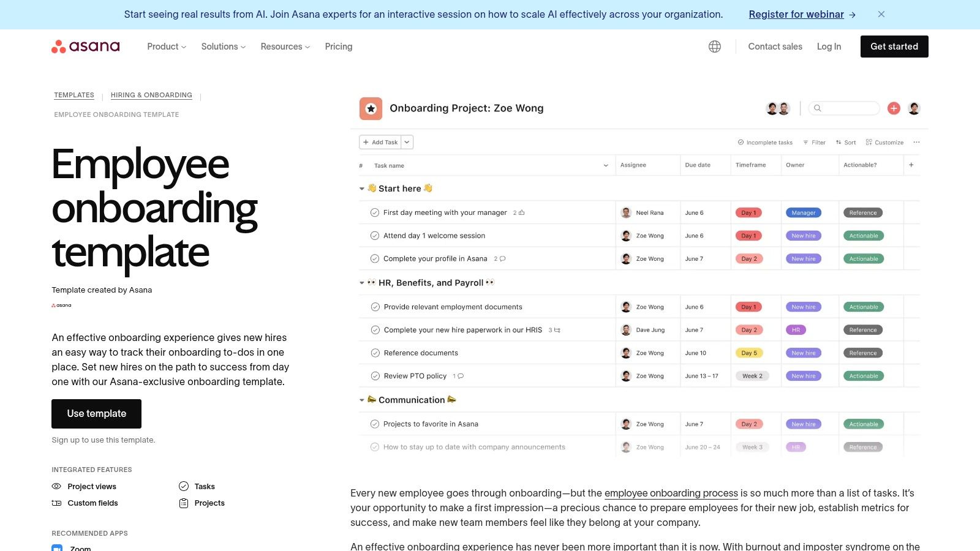This screenshot has height=551, width=980.
Task: Click the Day 5 yellow timeframe tag
Action: click(x=748, y=353)
